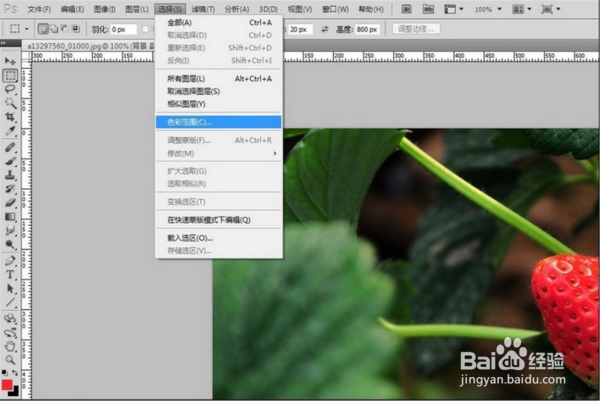Choose New selection mode in options bar
Viewport: 600px width, 401px height.
coord(43,29)
